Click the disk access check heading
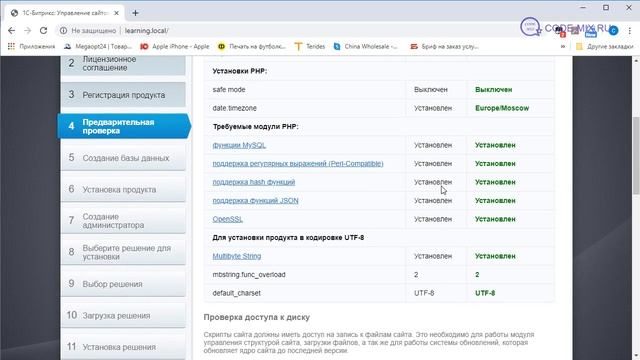 pos(256,317)
